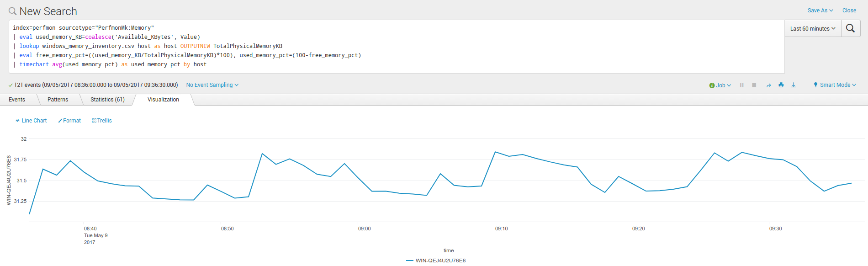Expand the Smart Mode dropdown

(834, 85)
